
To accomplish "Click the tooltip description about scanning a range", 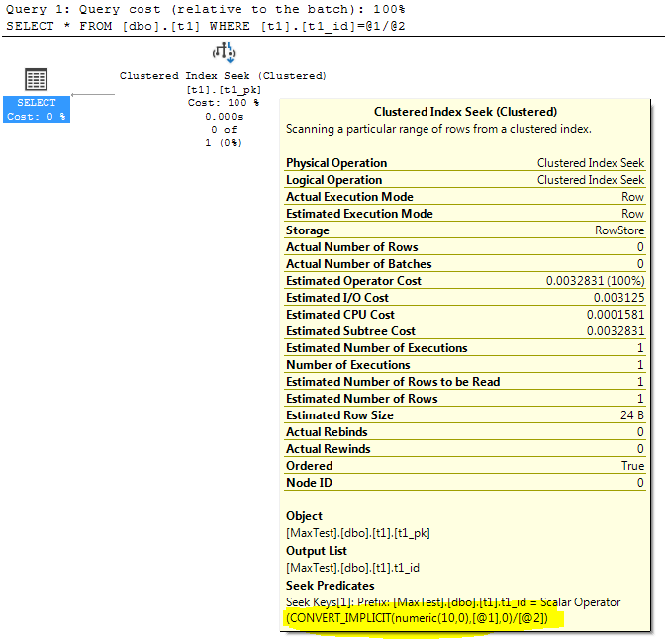I will (438, 129).
